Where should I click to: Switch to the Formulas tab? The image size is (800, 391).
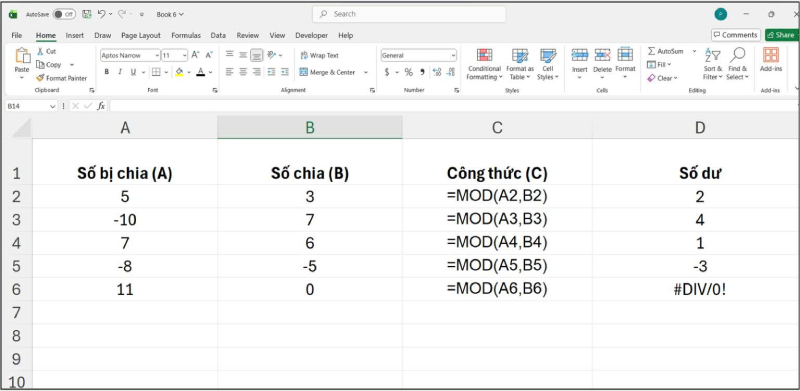[x=186, y=35]
